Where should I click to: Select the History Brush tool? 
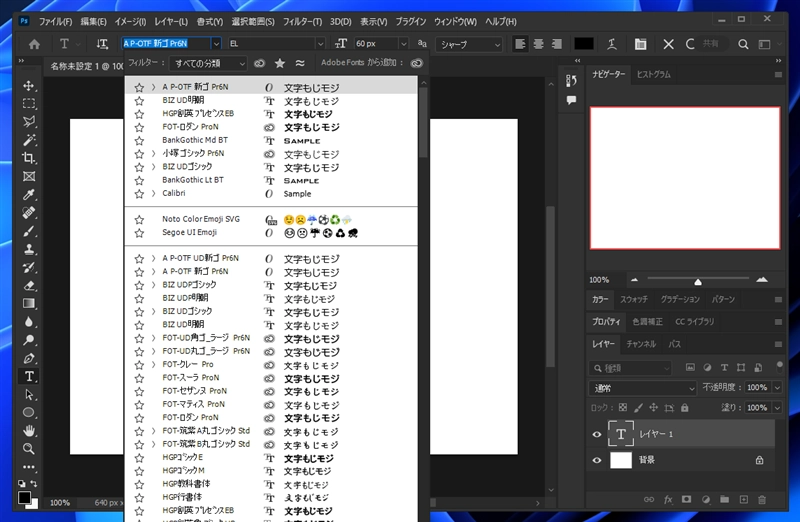[29, 267]
